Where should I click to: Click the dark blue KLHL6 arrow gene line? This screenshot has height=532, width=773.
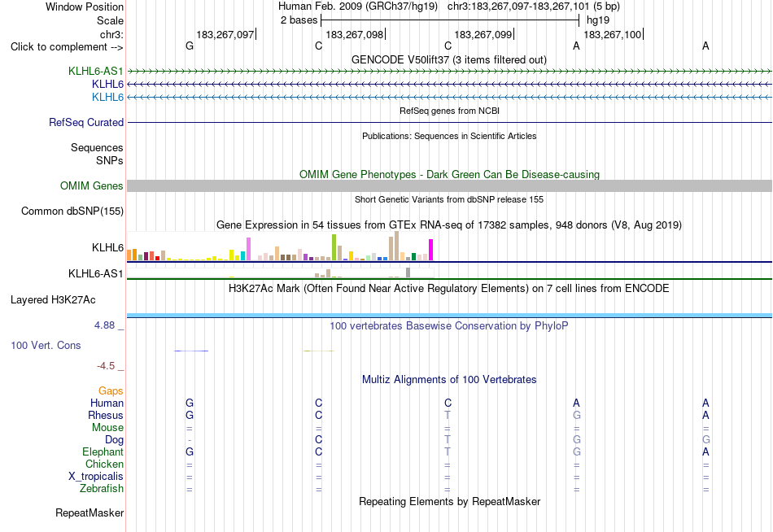coord(449,85)
